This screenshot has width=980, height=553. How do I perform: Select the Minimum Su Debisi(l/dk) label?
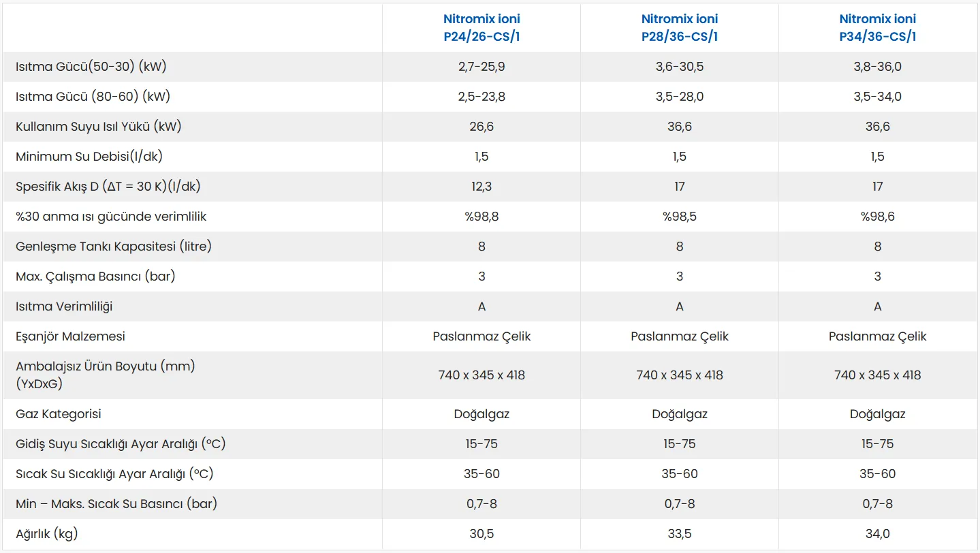89,157
